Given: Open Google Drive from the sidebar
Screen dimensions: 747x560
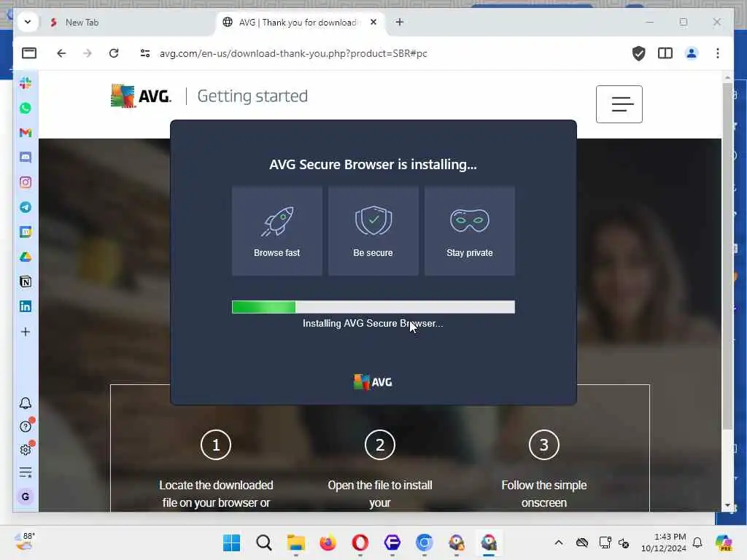Looking at the screenshot, I should point(26,257).
